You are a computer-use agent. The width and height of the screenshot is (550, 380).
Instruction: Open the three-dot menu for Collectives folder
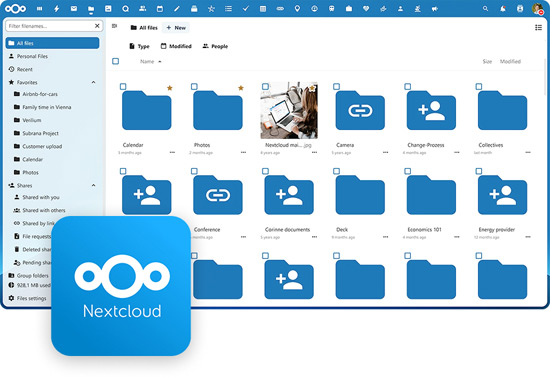(x=528, y=152)
